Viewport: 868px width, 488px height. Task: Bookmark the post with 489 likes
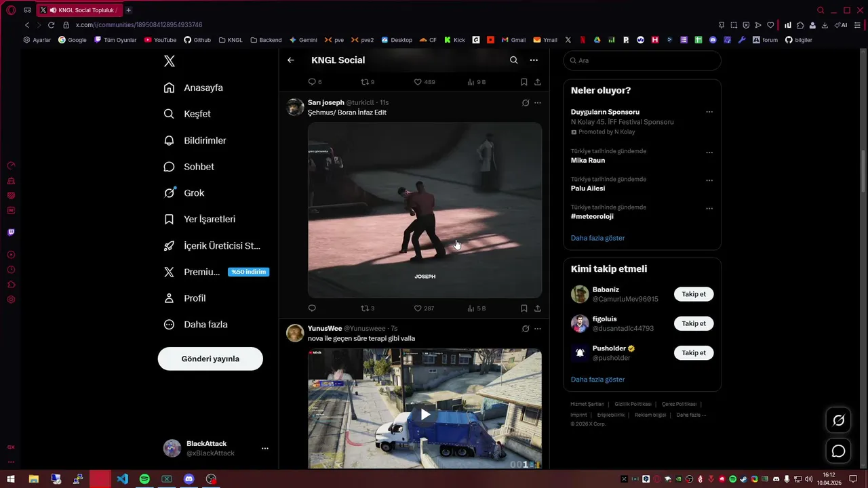pyautogui.click(x=524, y=82)
